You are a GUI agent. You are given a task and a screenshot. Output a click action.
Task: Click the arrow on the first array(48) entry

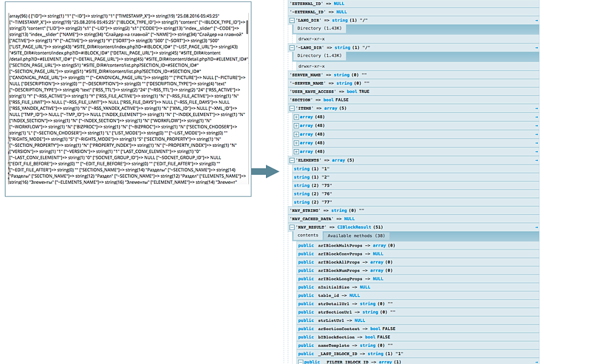(x=536, y=116)
